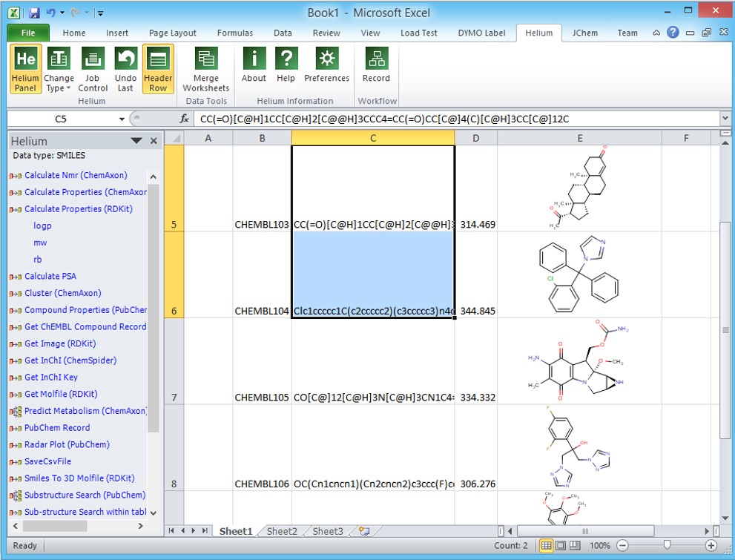Open the Helium panel options dropdown arrow
This screenshot has height=560, width=735.
pos(136,141)
